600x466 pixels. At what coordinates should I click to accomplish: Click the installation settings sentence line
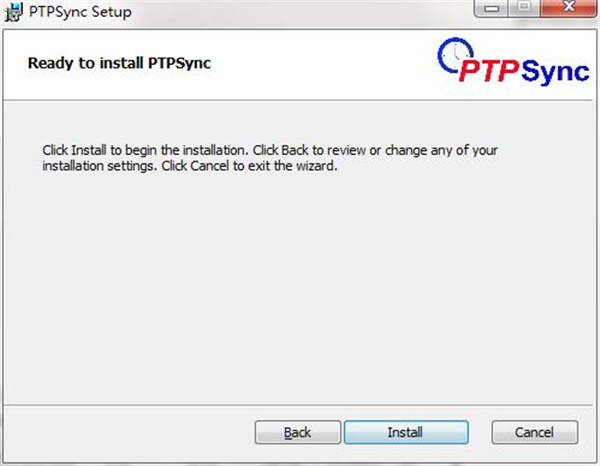190,166
